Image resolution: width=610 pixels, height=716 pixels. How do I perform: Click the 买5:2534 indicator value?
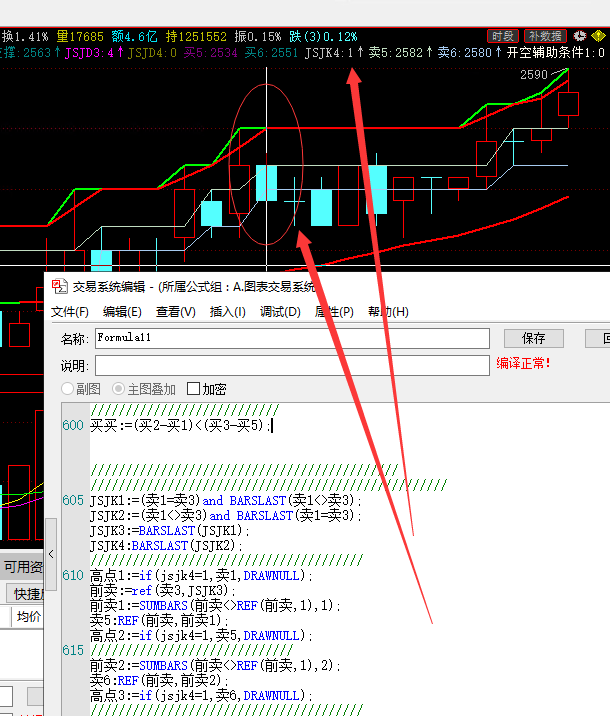(210, 53)
